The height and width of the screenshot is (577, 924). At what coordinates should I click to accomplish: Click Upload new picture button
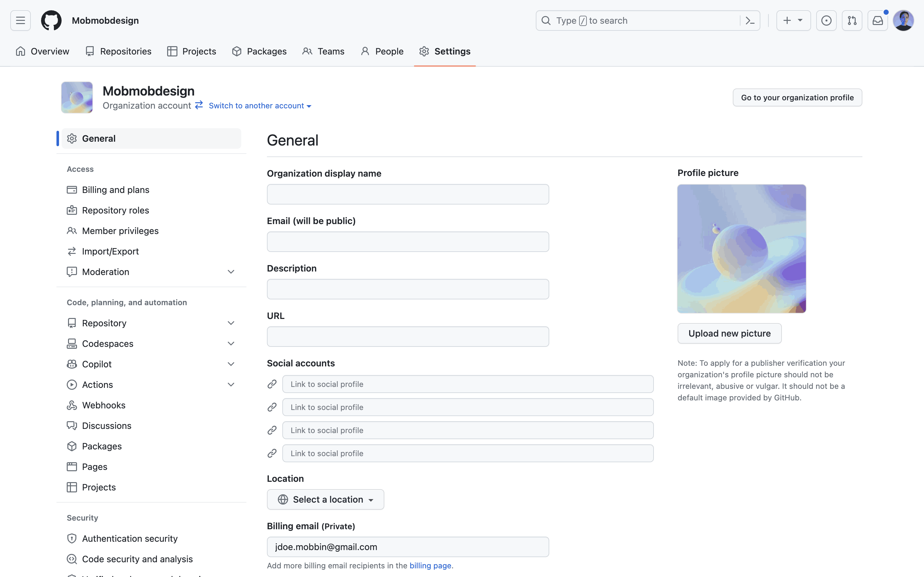coord(729,333)
